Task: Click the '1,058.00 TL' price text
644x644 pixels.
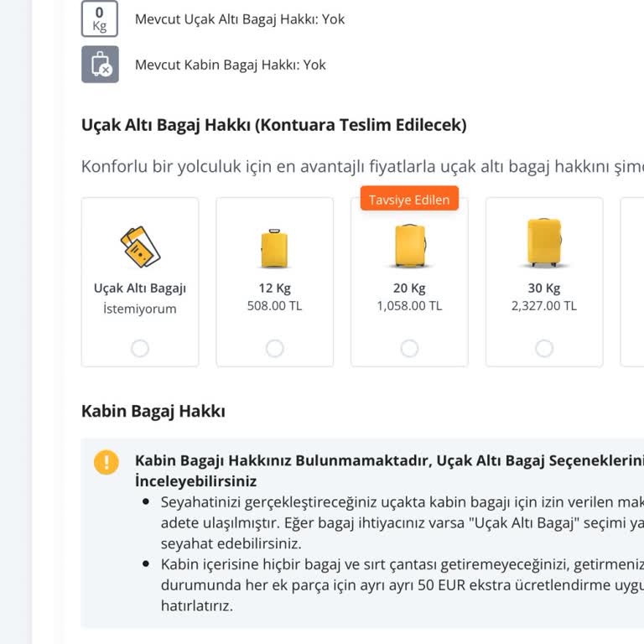Action: click(x=409, y=306)
